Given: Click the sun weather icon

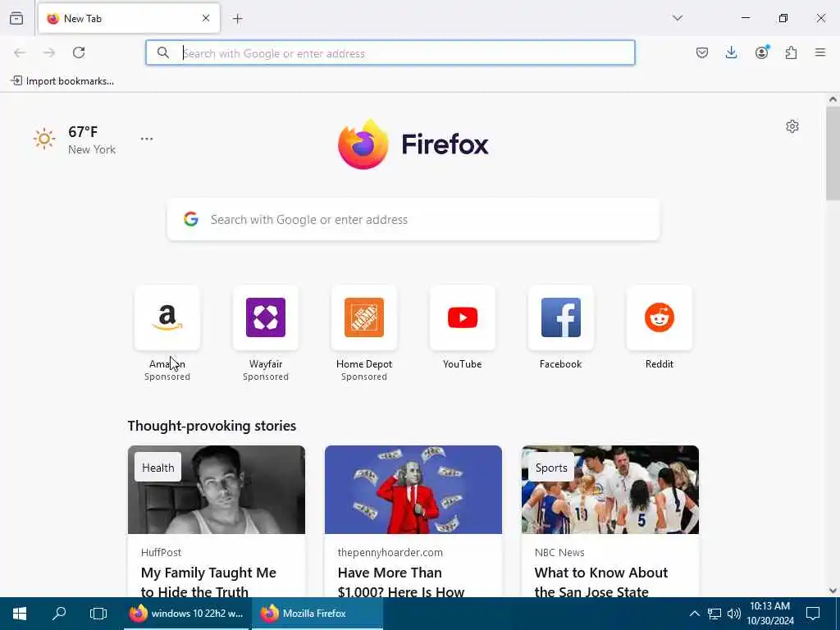Looking at the screenshot, I should coord(44,139).
